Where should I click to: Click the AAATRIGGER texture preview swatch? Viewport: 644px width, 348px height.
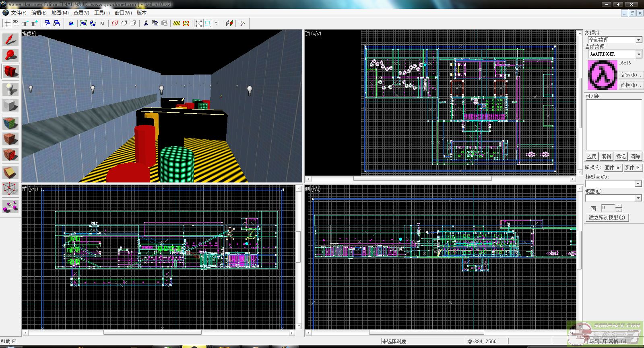pyautogui.click(x=602, y=75)
